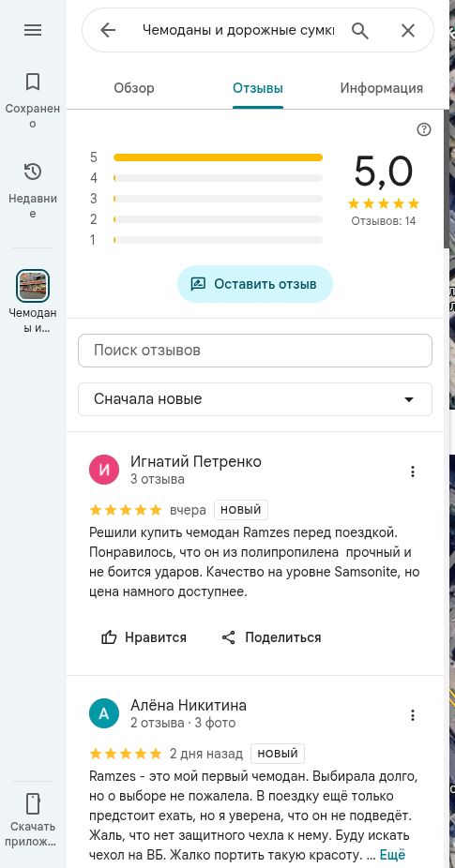This screenshot has height=868, width=455.
Task: Click Download app phone icon
Action: [x=33, y=803]
